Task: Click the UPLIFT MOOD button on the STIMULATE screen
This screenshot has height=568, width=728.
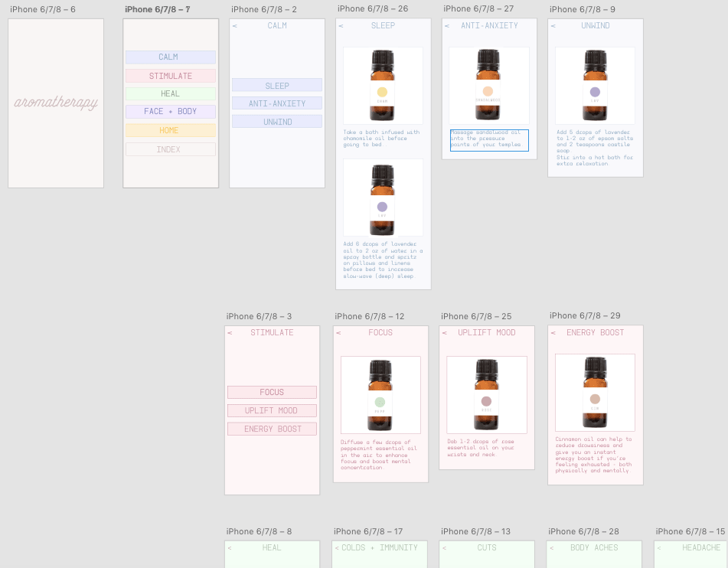Action: [271, 411]
